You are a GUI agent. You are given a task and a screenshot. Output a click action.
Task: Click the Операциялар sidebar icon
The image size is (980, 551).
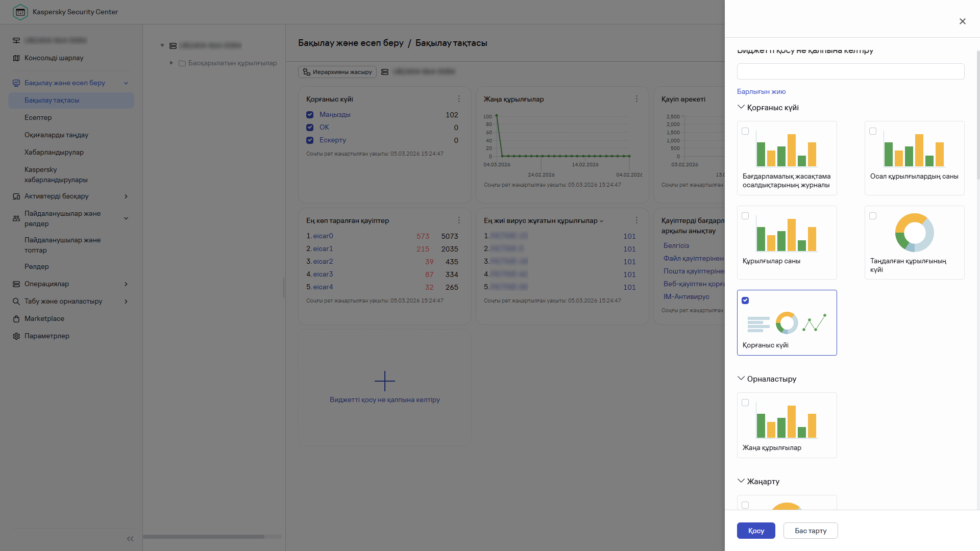tap(16, 284)
